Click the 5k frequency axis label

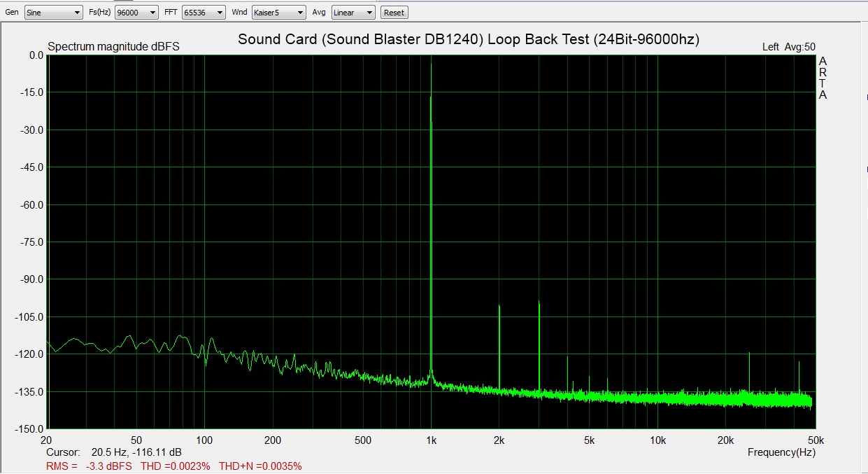tap(590, 440)
